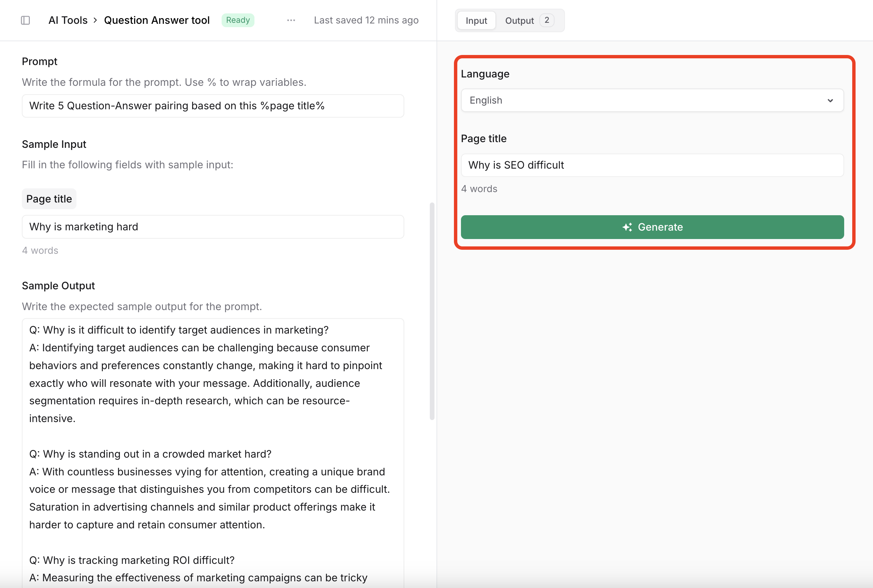Click the left panel vertical scrollbar
The width and height of the screenshot is (873, 588).
click(431, 311)
